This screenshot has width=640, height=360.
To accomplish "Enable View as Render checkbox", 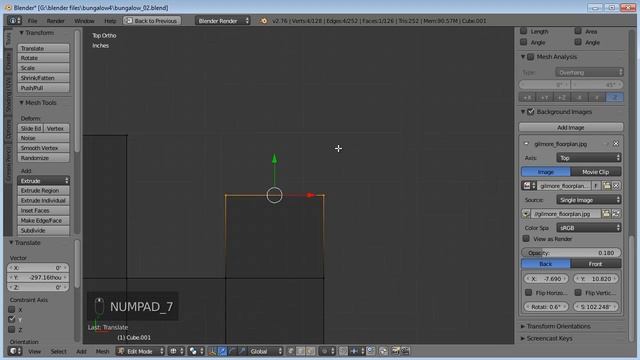I will click(526, 238).
